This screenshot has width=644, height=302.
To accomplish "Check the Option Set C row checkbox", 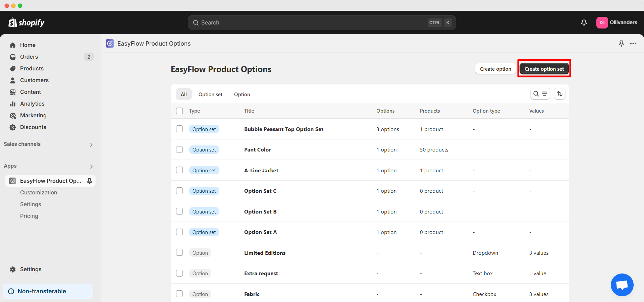I will (x=179, y=191).
